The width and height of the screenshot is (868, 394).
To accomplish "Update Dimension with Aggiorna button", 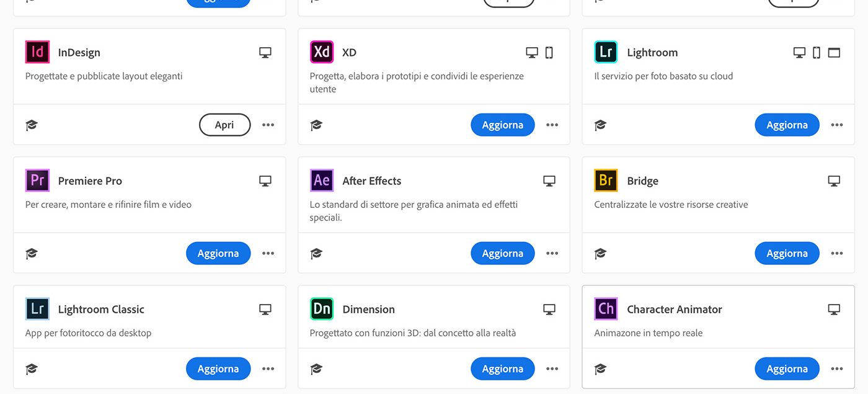I will pos(502,369).
